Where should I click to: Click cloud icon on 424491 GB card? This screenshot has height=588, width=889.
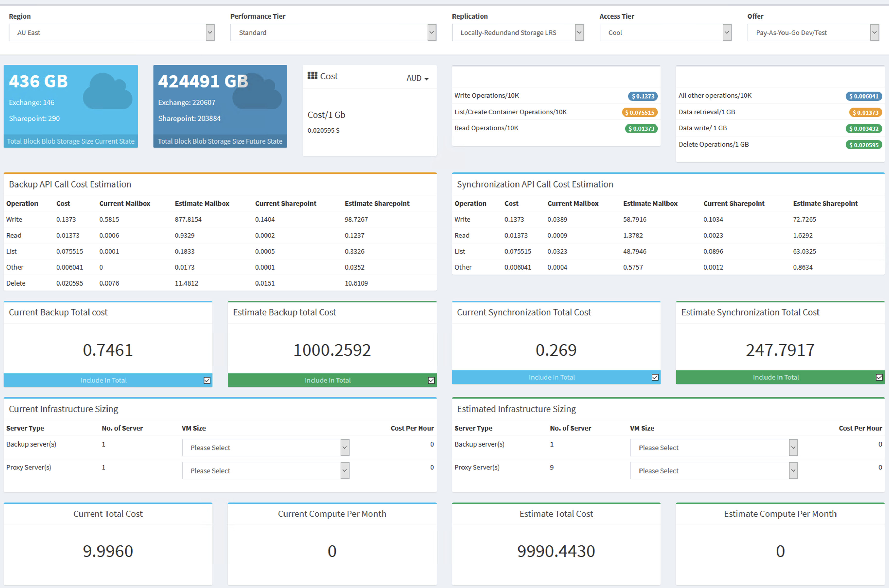[x=257, y=91]
